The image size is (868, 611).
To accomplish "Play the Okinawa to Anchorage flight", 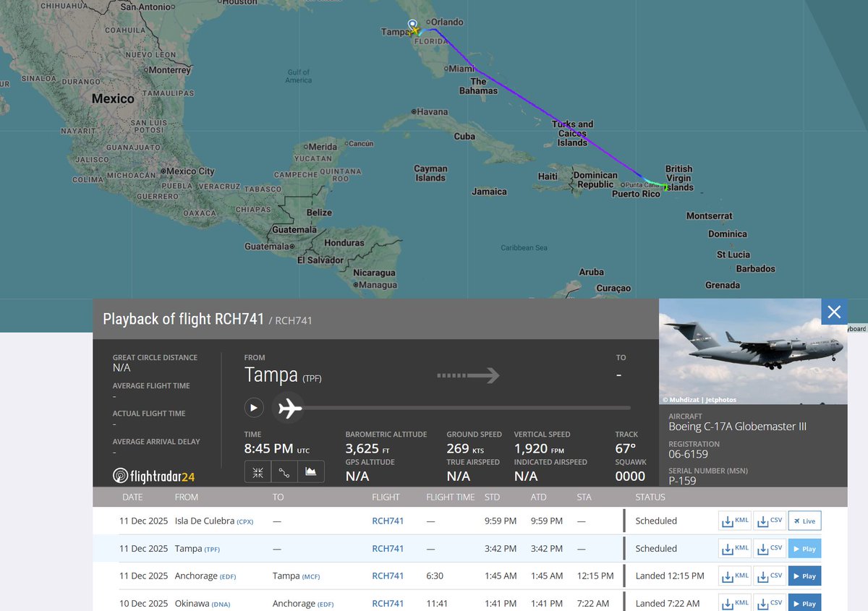I will tap(804, 603).
